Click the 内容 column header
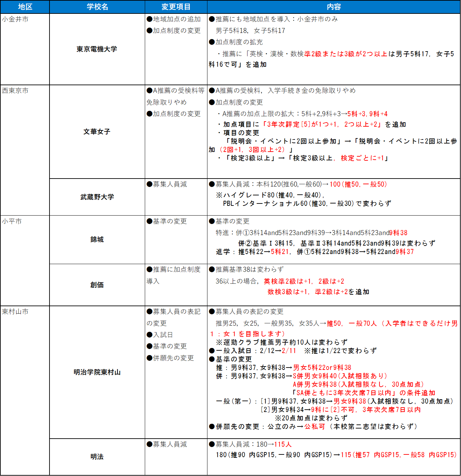 point(334,7)
